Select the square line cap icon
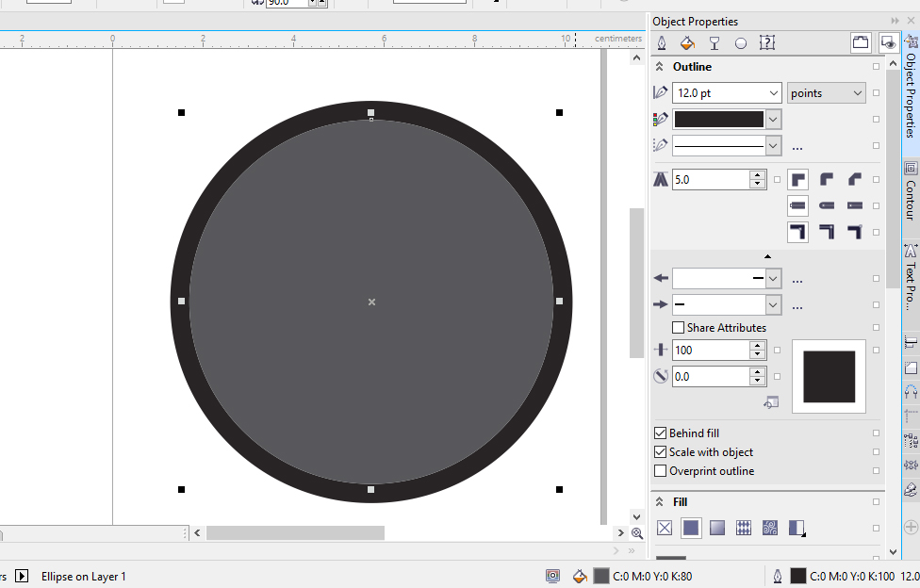 pyautogui.click(x=797, y=205)
